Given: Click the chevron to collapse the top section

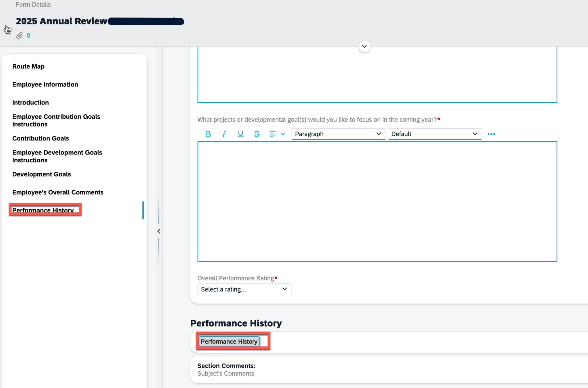Looking at the screenshot, I should 364,46.
